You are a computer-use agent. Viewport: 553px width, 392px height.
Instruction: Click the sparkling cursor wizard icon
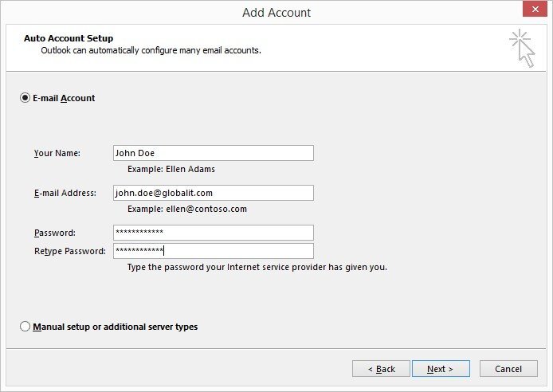click(522, 48)
